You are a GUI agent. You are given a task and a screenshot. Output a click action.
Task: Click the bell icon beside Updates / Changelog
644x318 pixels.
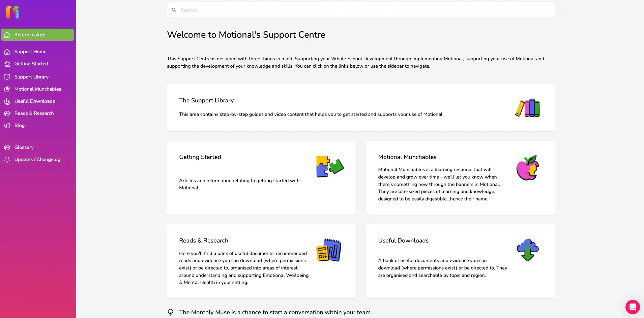click(7, 159)
